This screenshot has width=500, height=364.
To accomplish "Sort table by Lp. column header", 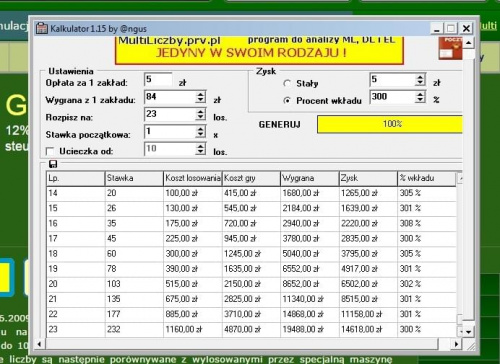I will point(76,178).
